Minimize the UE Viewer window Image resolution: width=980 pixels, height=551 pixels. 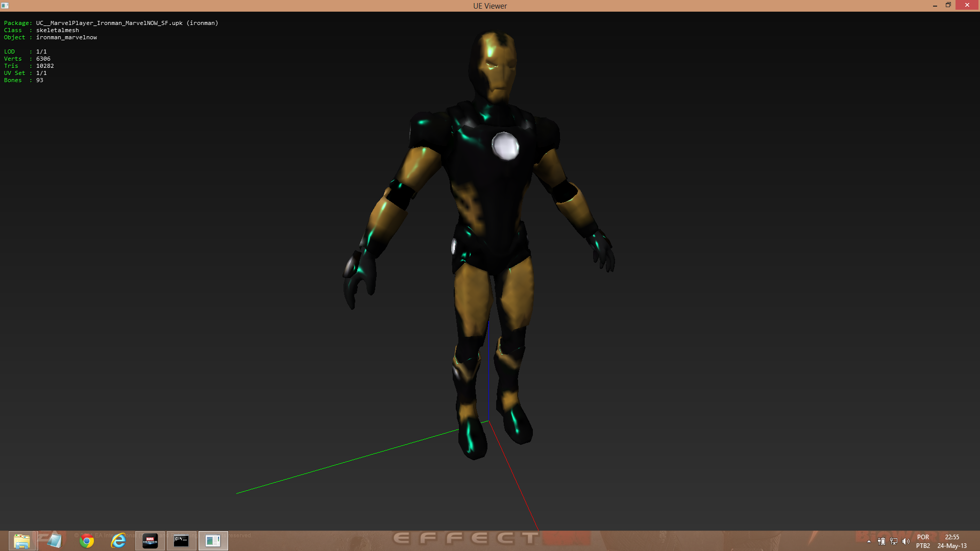935,5
